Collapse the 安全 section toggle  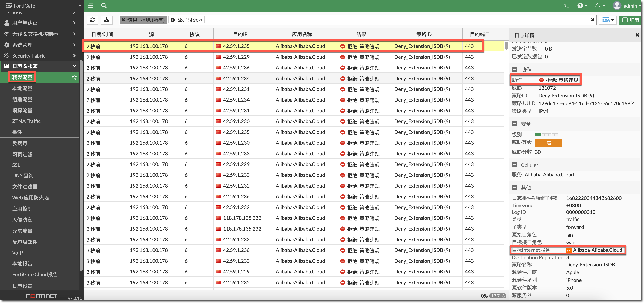click(514, 124)
